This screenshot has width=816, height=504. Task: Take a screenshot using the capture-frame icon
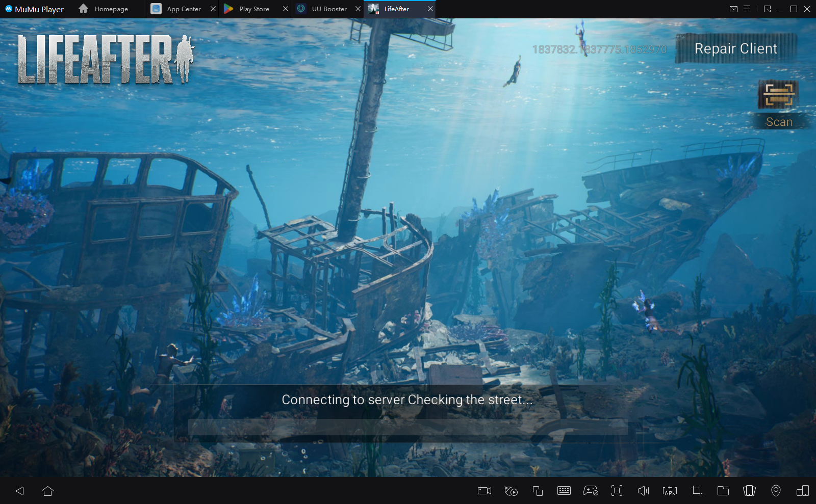point(617,491)
